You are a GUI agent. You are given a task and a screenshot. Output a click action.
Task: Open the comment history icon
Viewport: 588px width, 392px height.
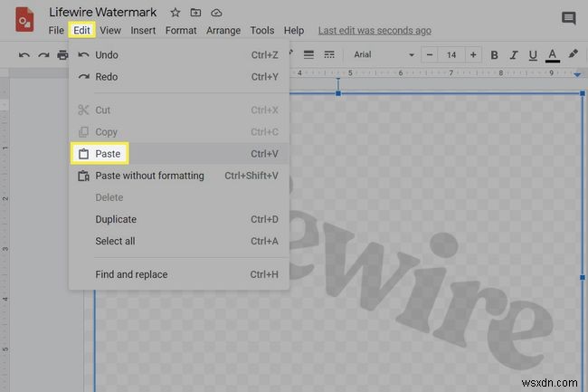[568, 17]
